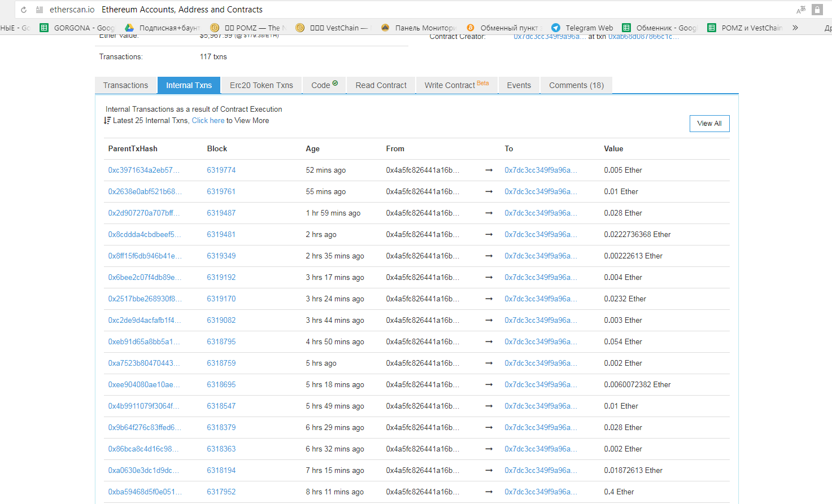Open parent tx hash 0x4b9911079f3064f
Image resolution: width=832 pixels, height=504 pixels.
[x=144, y=406]
